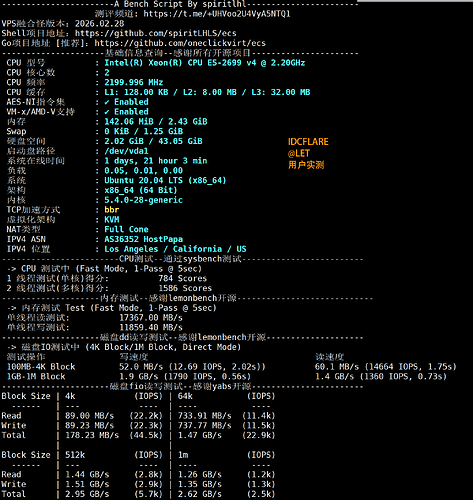Click the x86_64 (64 Bit) architecture value
473x500 pixels.
click(x=141, y=190)
